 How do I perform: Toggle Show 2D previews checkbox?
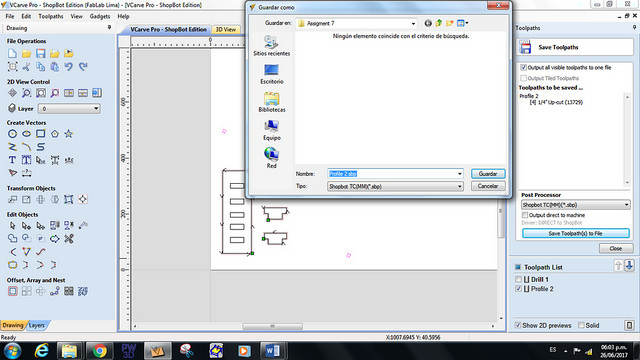click(x=518, y=325)
